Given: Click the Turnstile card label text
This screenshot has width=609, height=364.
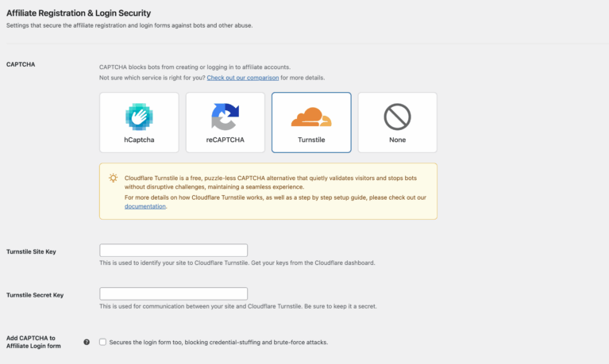Looking at the screenshot, I should [311, 140].
